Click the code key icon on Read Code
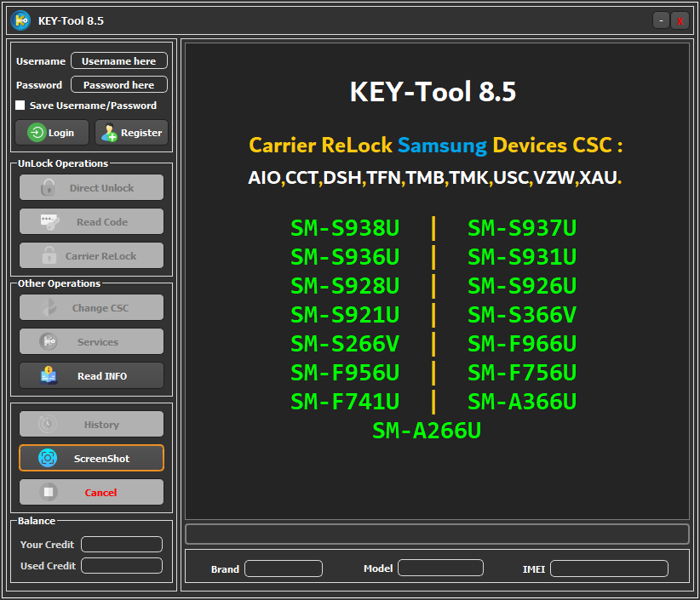 (49, 222)
